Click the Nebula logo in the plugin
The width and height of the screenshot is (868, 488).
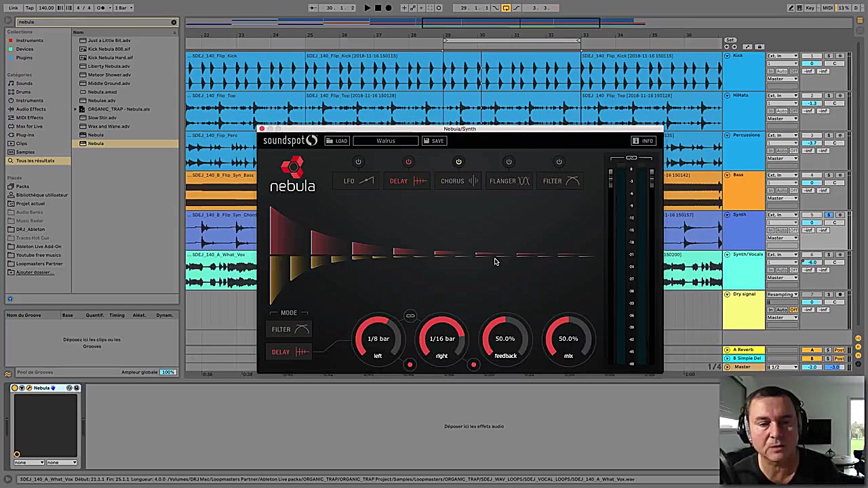click(x=292, y=175)
